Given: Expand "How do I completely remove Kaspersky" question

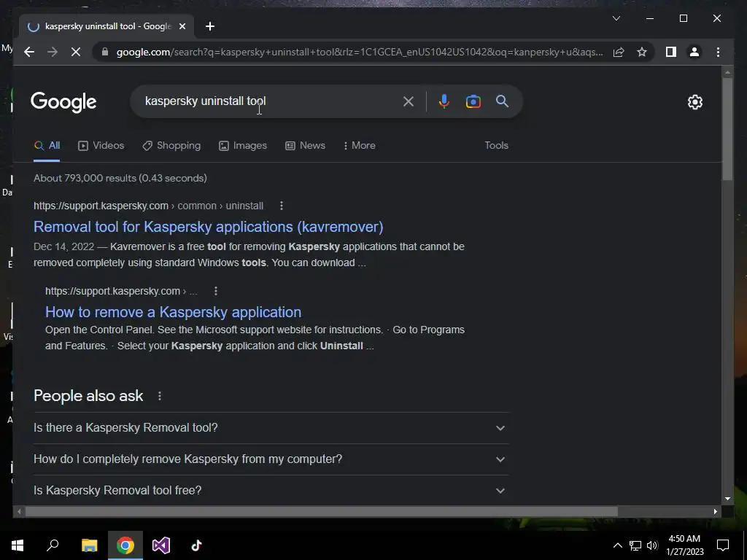Looking at the screenshot, I should pyautogui.click(x=271, y=459).
